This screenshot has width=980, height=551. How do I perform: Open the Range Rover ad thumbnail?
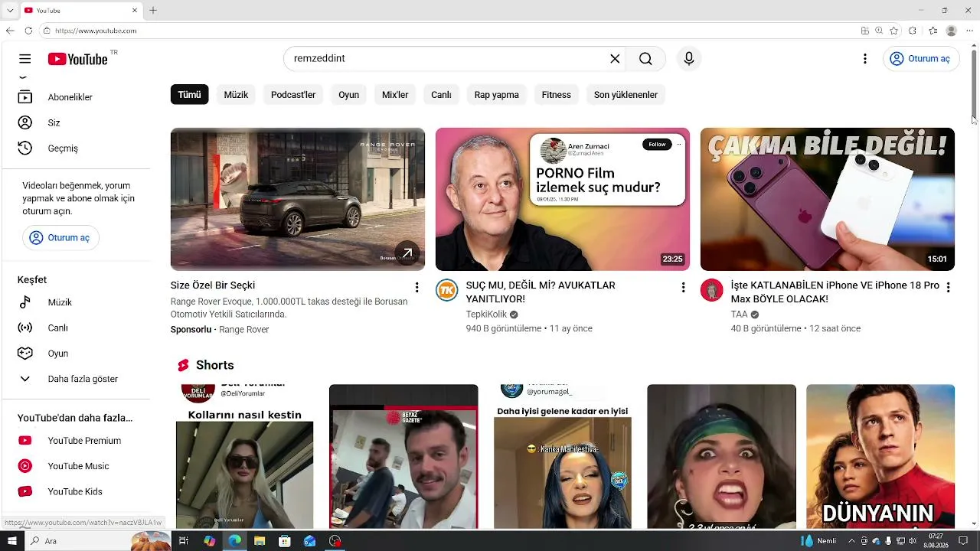298,199
